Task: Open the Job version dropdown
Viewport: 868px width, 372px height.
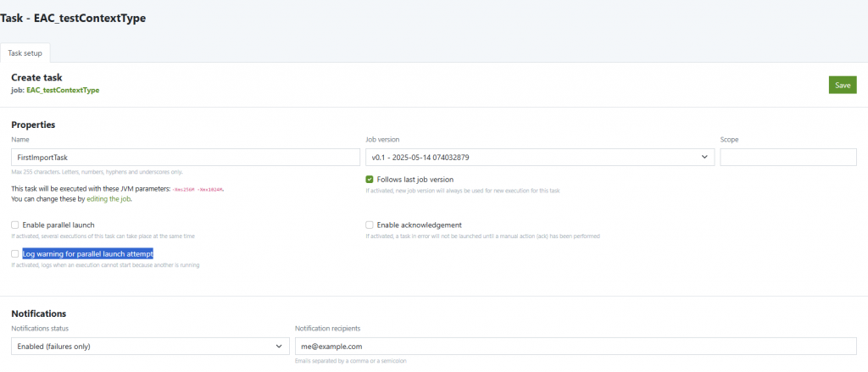Action: [539, 158]
